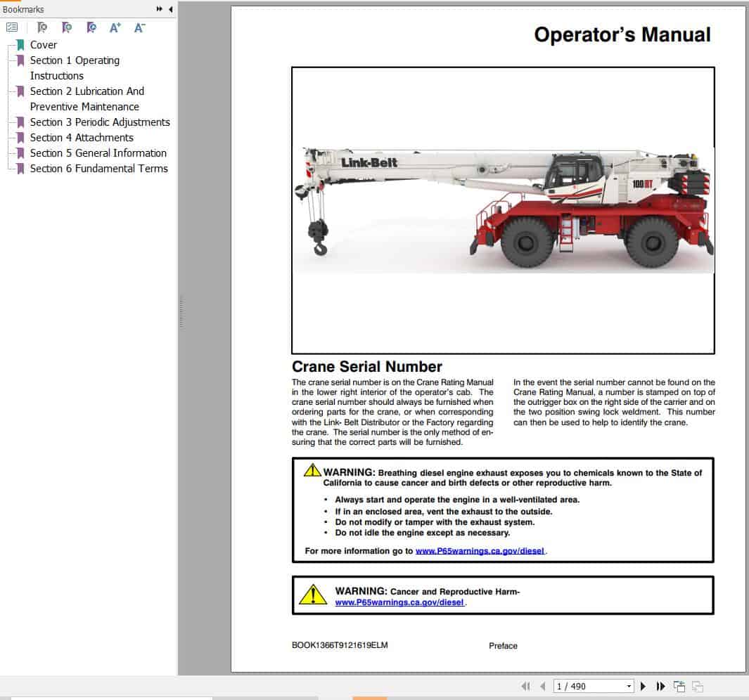Select Section 3 Periodic Adjustments bookmark
The width and height of the screenshot is (749, 700).
click(x=100, y=122)
